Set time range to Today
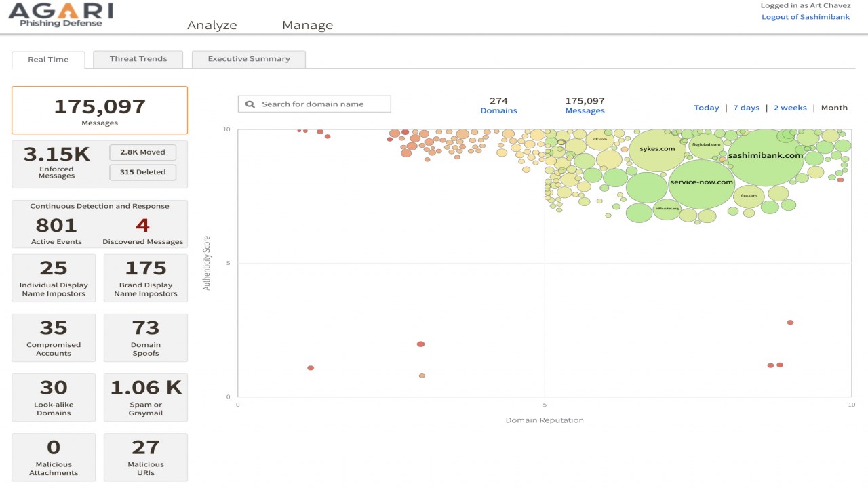Viewport: 868px width, 488px height. [706, 108]
